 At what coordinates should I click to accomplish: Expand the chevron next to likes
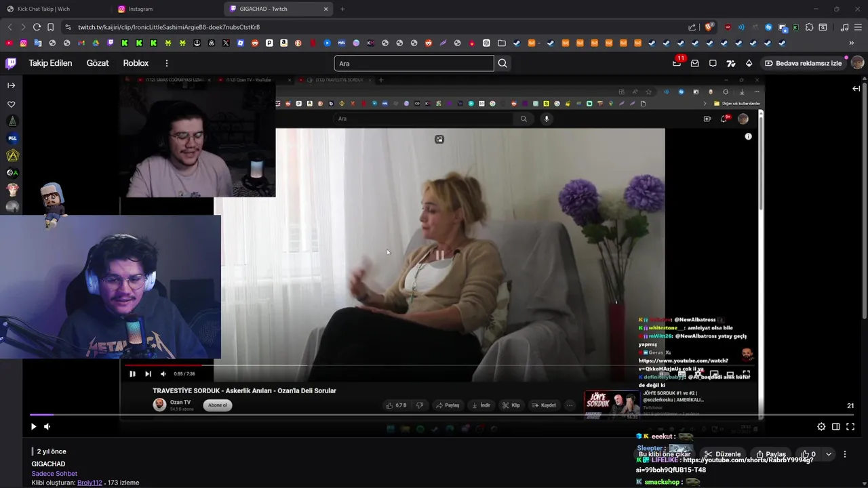point(828,454)
